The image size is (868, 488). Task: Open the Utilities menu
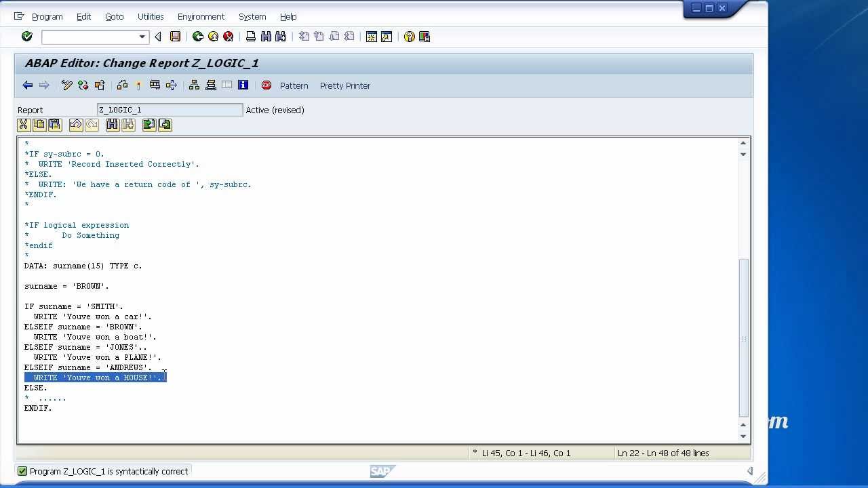(x=151, y=16)
